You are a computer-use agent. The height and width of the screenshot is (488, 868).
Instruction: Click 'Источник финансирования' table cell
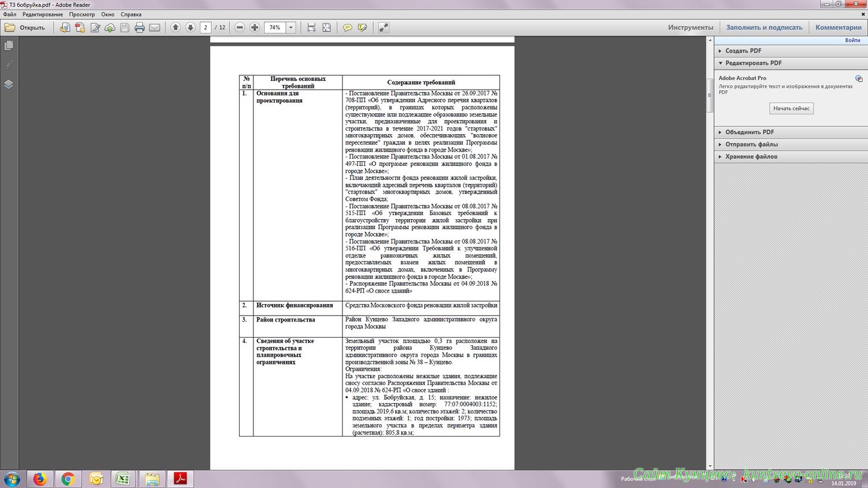[297, 308]
